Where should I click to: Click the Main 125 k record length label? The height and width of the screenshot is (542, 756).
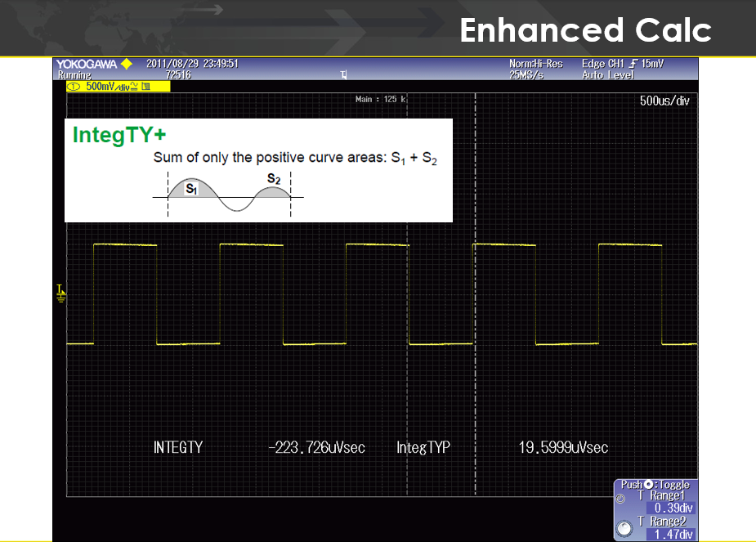(x=381, y=99)
